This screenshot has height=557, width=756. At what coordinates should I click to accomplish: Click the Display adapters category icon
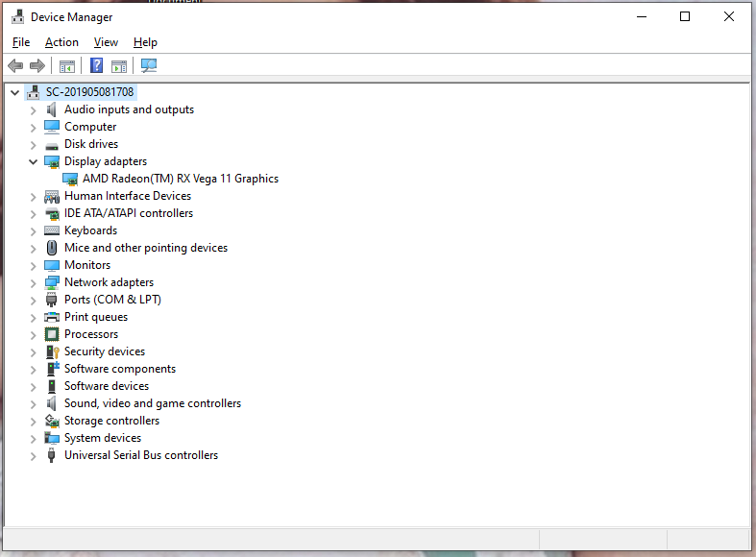[52, 162]
